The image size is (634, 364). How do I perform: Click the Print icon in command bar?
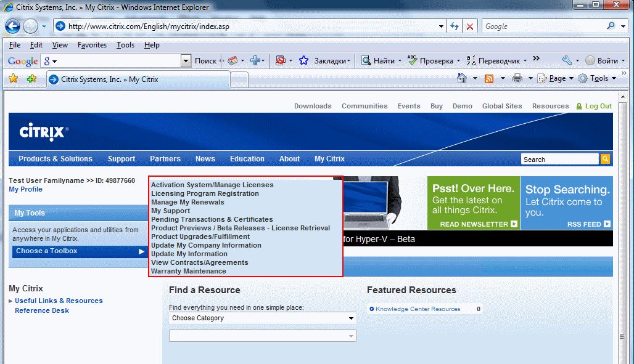point(517,78)
